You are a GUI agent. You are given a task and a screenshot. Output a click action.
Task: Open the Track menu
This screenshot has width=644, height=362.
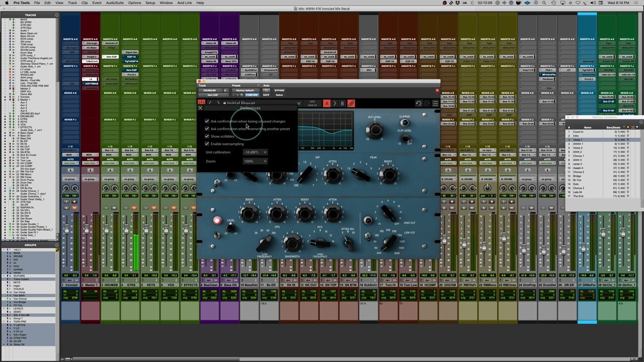pyautogui.click(x=72, y=3)
